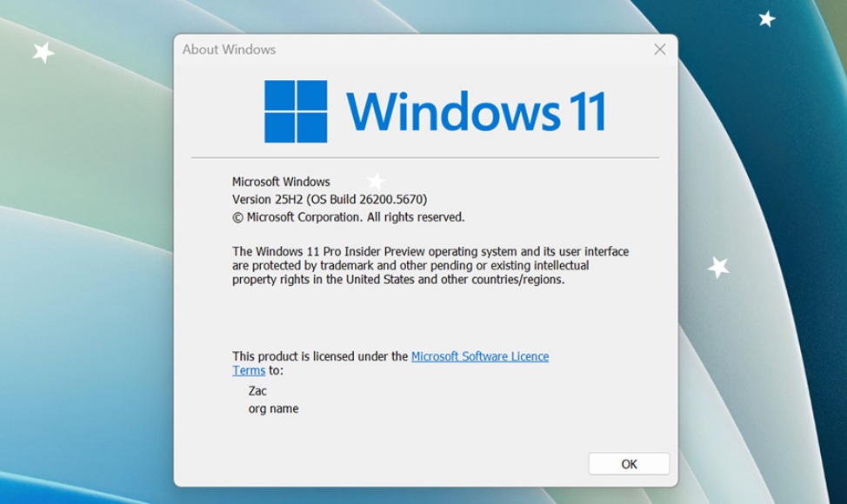Click the underlined "Terms" link word

(248, 370)
